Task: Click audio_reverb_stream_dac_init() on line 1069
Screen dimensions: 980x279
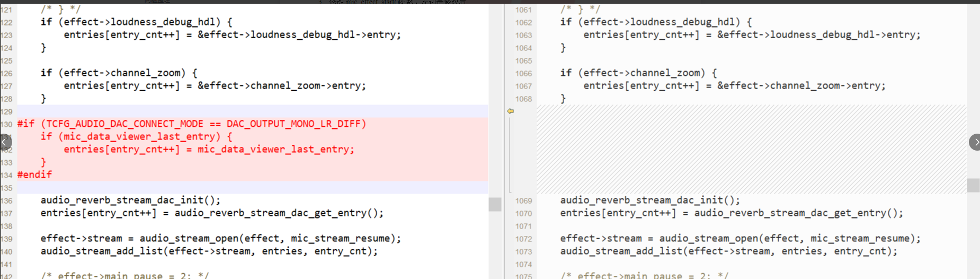Action: 651,200
